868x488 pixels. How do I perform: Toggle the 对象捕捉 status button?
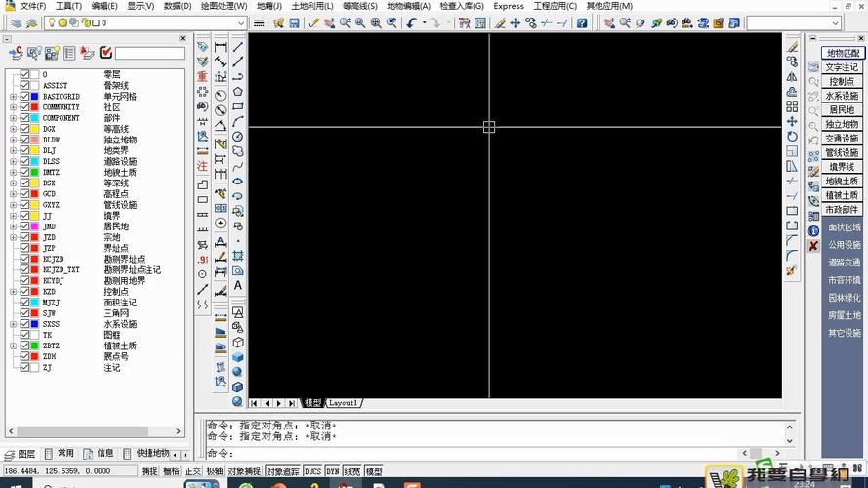(x=244, y=471)
